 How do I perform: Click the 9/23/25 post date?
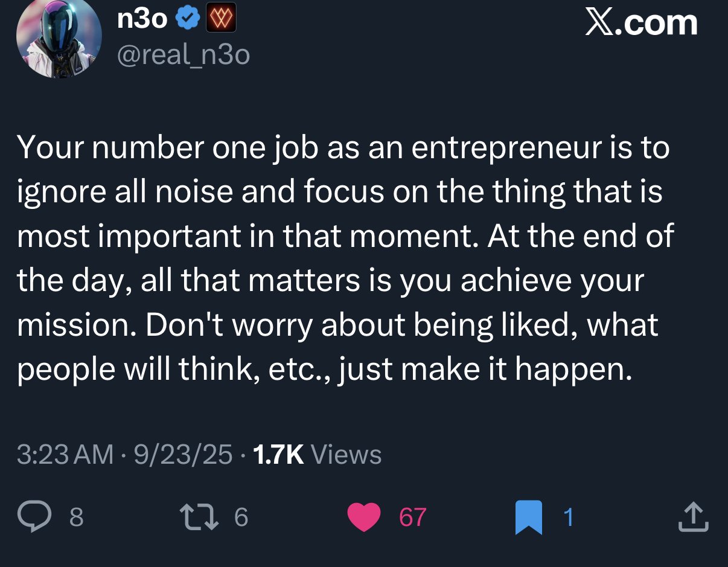pyautogui.click(x=182, y=455)
